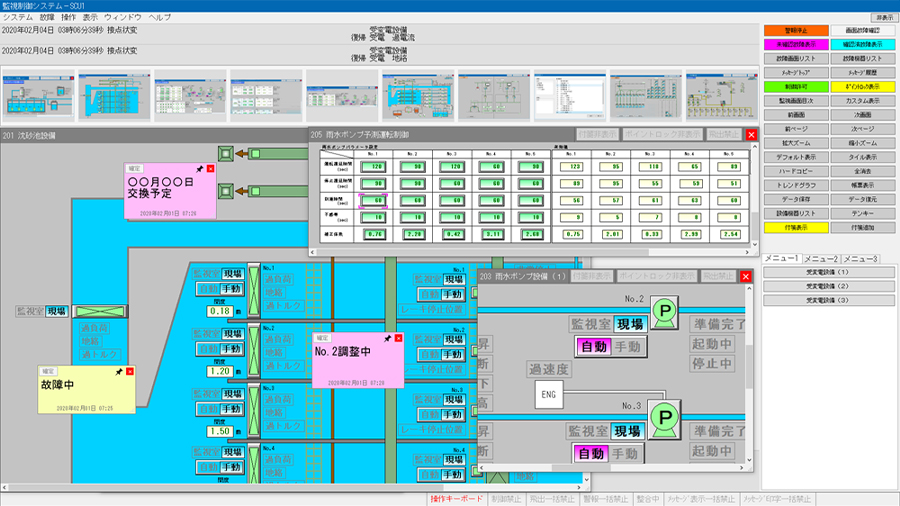Close the 故障中 yellow sticky note
This screenshot has height=506, width=900.
[x=130, y=372]
